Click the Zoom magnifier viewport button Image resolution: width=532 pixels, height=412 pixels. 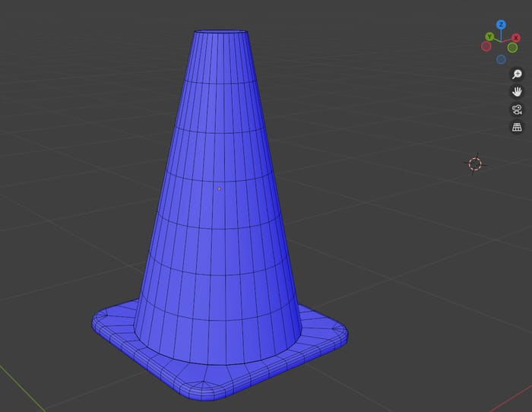(x=517, y=74)
